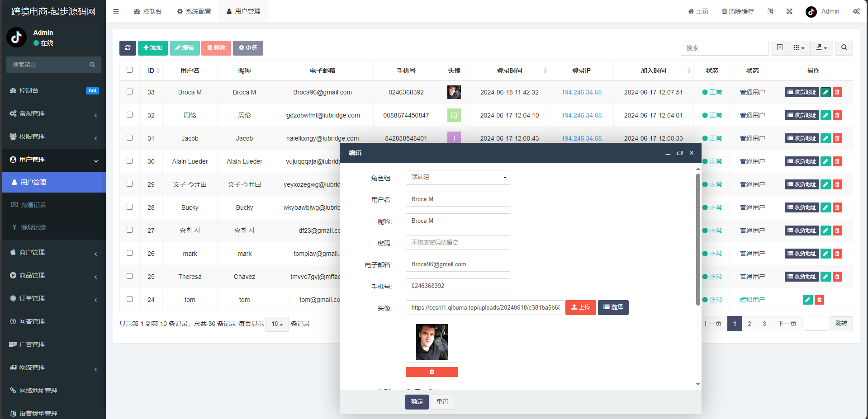Sort table by ID column arrows
This screenshot has width=868, height=419.
tap(158, 71)
